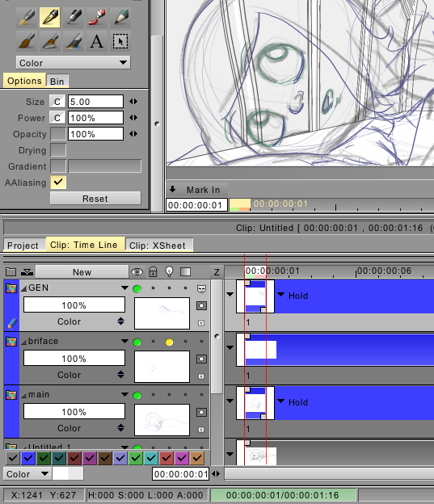This screenshot has width=434, height=504.
Task: Choose the Text tool with letter A
Action: 97,41
